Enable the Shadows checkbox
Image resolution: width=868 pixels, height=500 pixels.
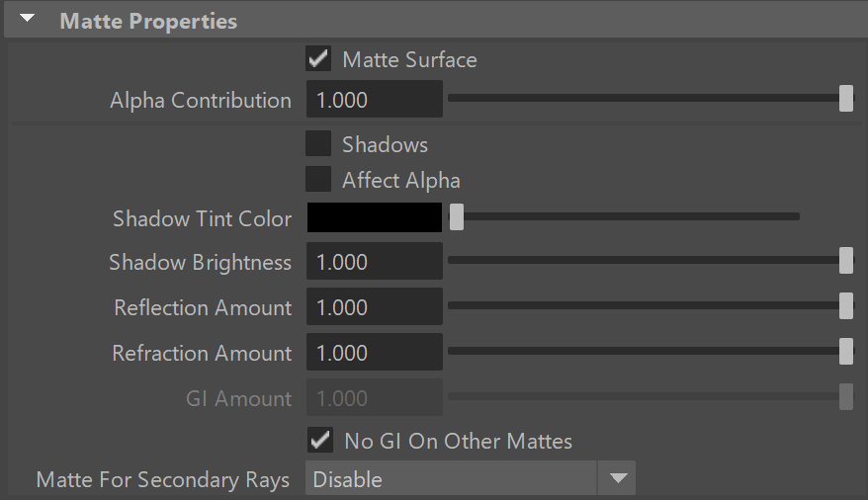coord(318,144)
